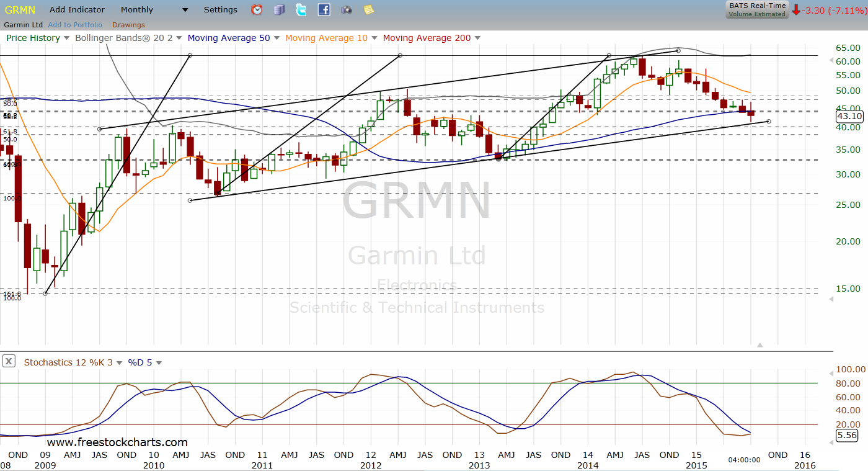The image size is (868, 471).
Task: Click the Moving Average 50 label
Action: 229,38
